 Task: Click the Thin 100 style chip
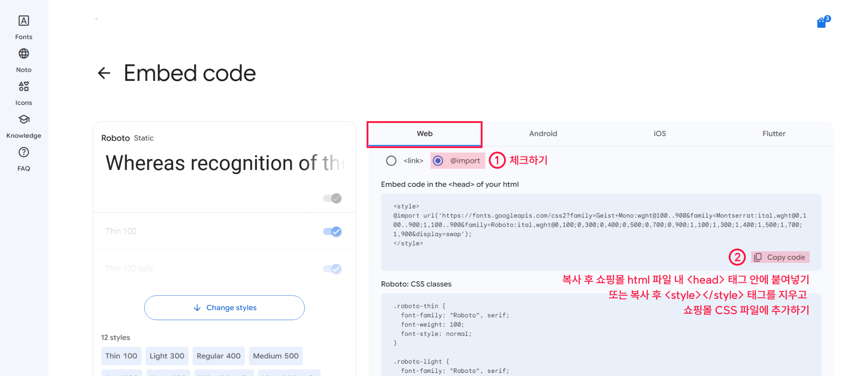tap(121, 356)
